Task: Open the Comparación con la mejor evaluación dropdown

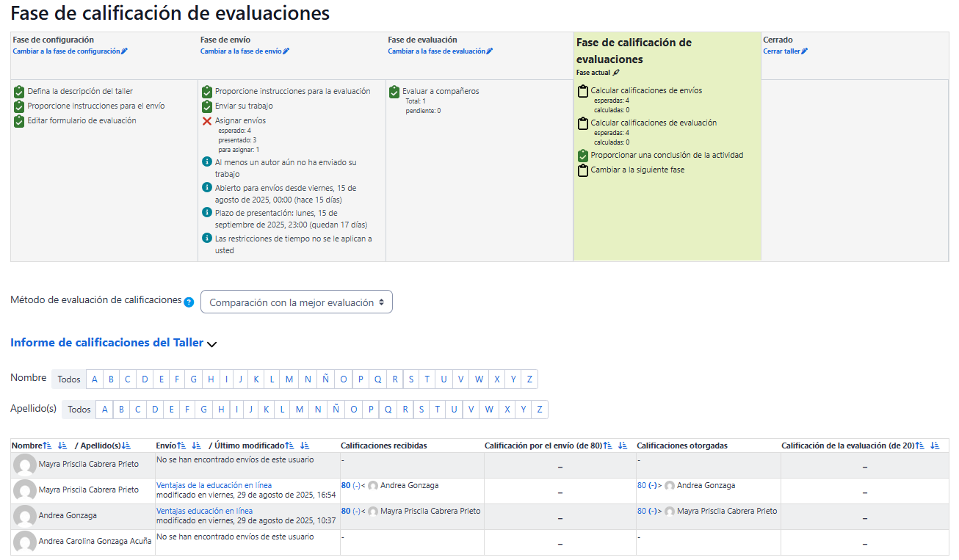Action: click(297, 302)
